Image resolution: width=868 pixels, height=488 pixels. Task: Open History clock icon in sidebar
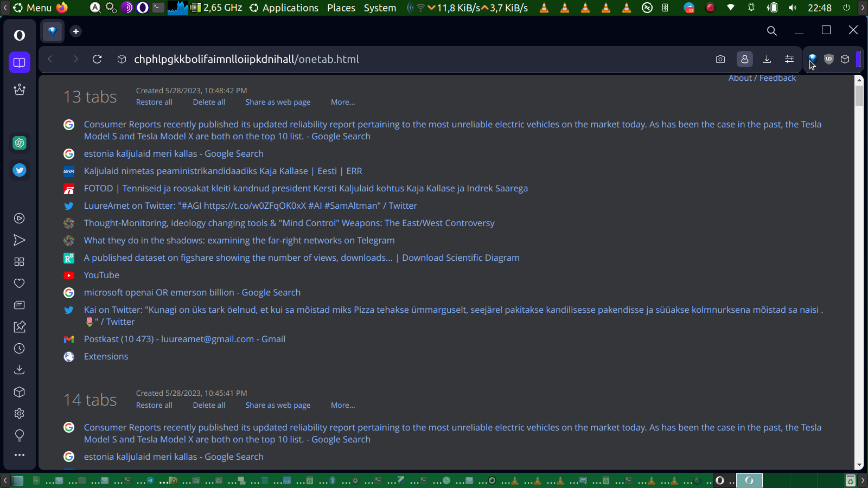click(20, 349)
